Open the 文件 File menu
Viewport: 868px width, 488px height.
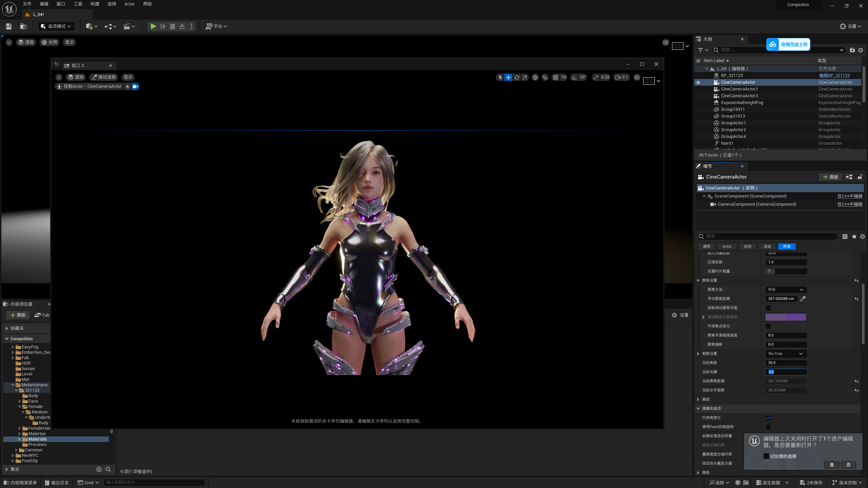27,4
